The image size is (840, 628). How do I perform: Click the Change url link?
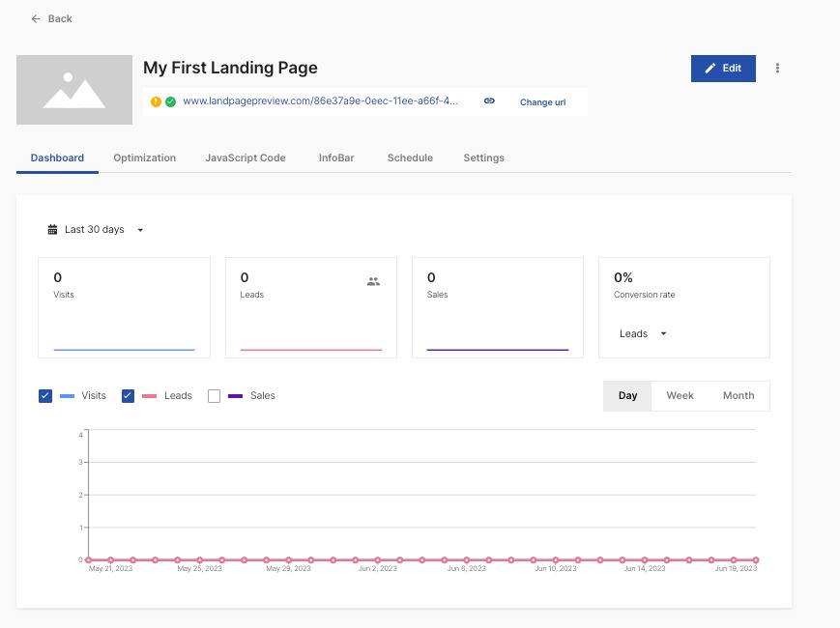point(542,102)
